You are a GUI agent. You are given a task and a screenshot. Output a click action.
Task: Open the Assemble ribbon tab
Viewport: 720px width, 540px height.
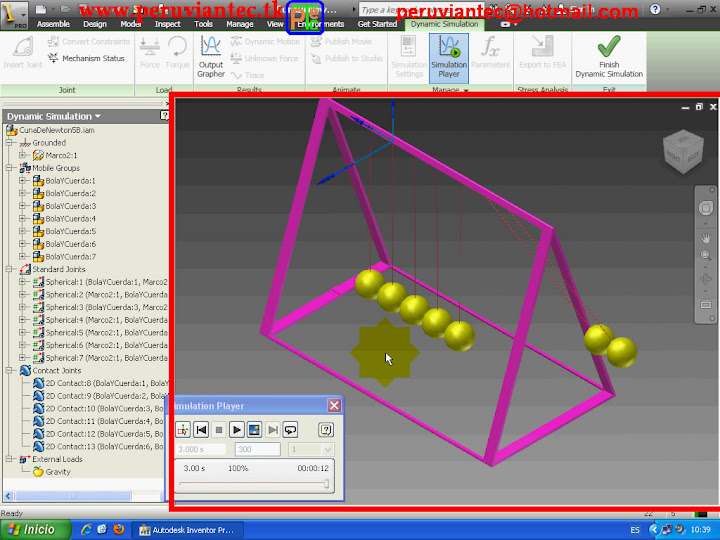[x=53, y=24]
